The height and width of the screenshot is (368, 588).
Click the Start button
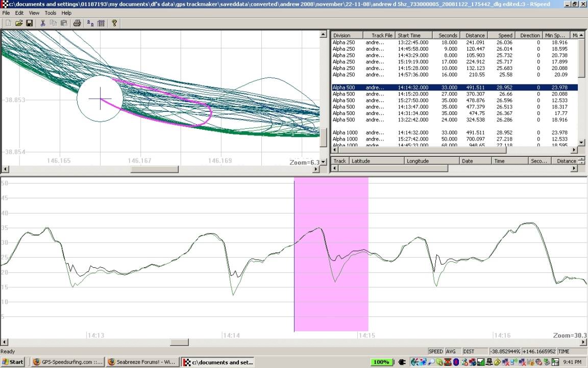(x=11, y=362)
